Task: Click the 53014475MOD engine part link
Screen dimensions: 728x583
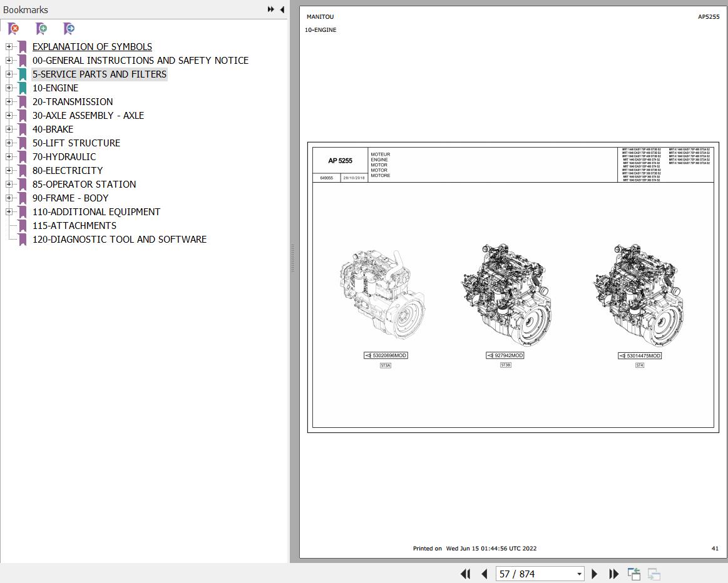Action: point(640,356)
